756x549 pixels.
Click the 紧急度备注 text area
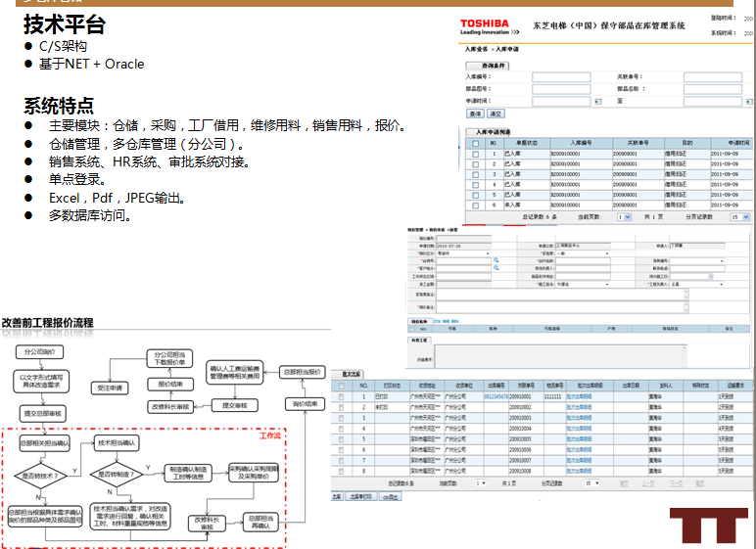point(562,295)
